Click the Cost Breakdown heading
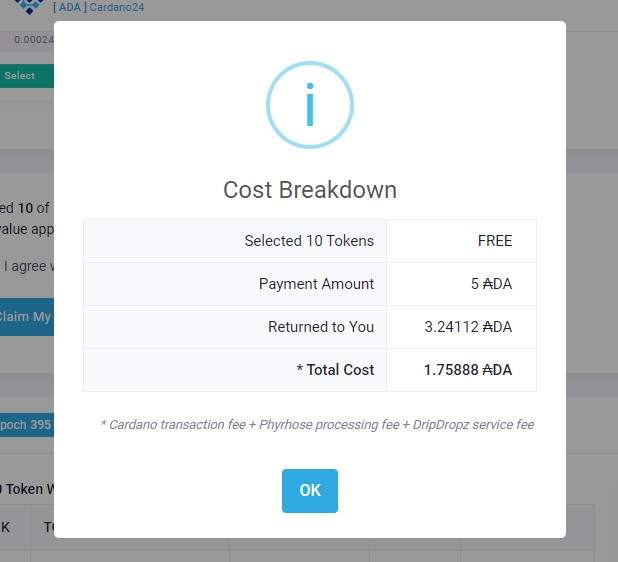This screenshot has width=618, height=562. 309,190
